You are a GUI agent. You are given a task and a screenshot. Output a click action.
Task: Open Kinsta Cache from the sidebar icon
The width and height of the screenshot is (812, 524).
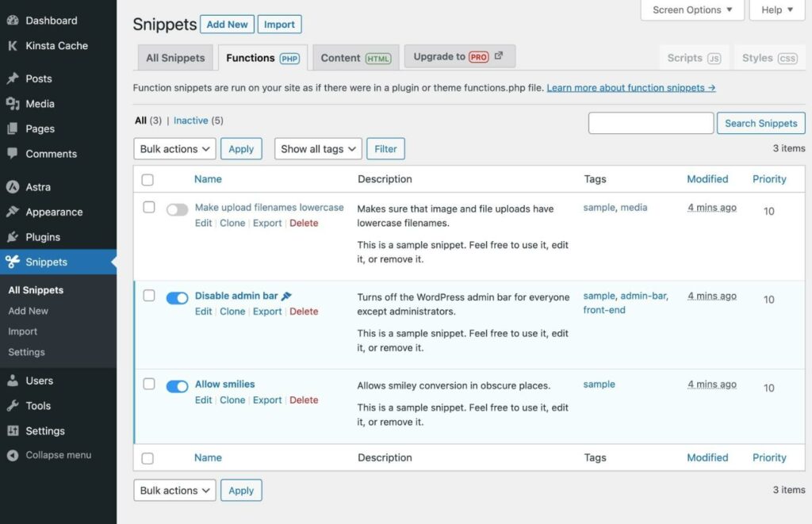[13, 45]
